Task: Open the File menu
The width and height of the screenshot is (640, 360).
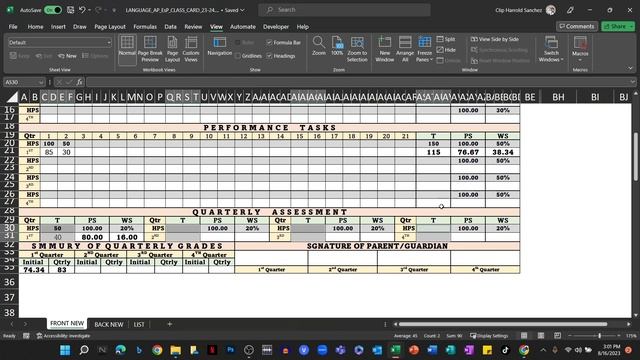Action: point(13,27)
